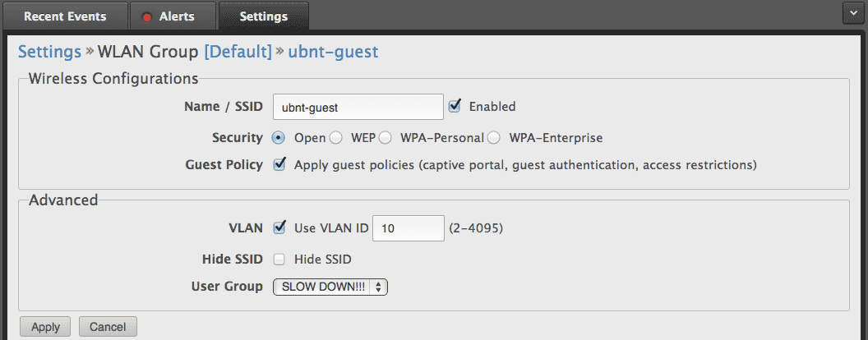This screenshot has width=868, height=340.
Task: Click the Cancel button
Action: pyautogui.click(x=108, y=327)
